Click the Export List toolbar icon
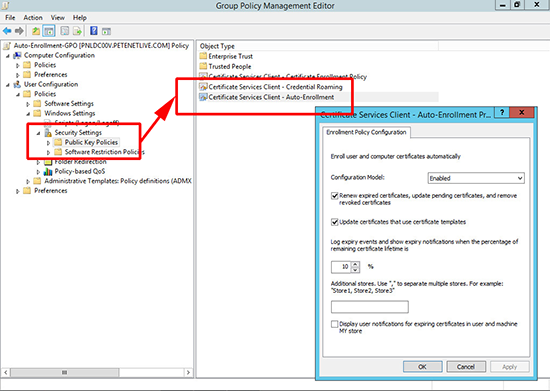Viewport: 550px width, 391px height. (x=77, y=31)
